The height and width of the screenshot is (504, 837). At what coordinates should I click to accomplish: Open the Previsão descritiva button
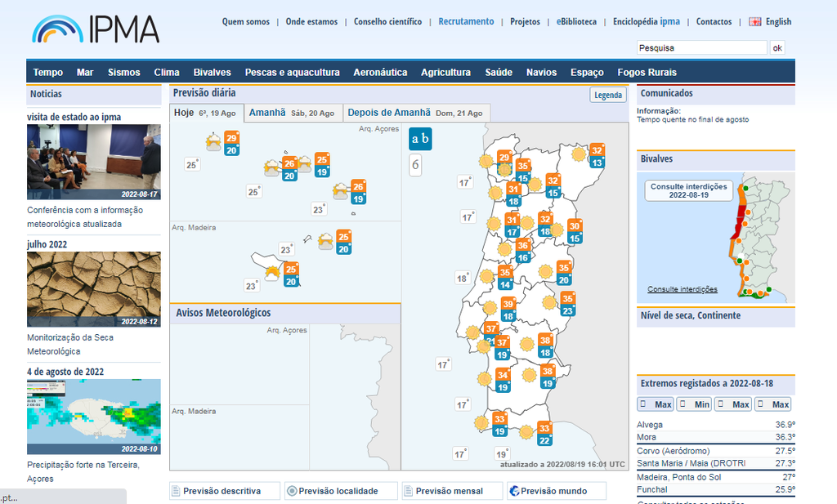(x=225, y=491)
